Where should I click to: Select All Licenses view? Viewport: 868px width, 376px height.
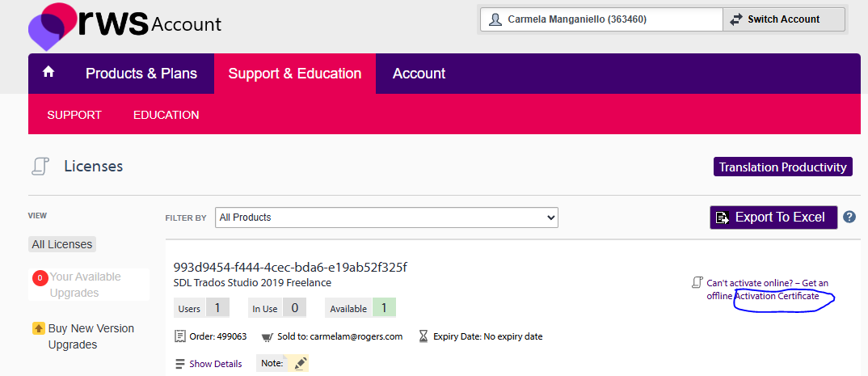[x=62, y=244]
